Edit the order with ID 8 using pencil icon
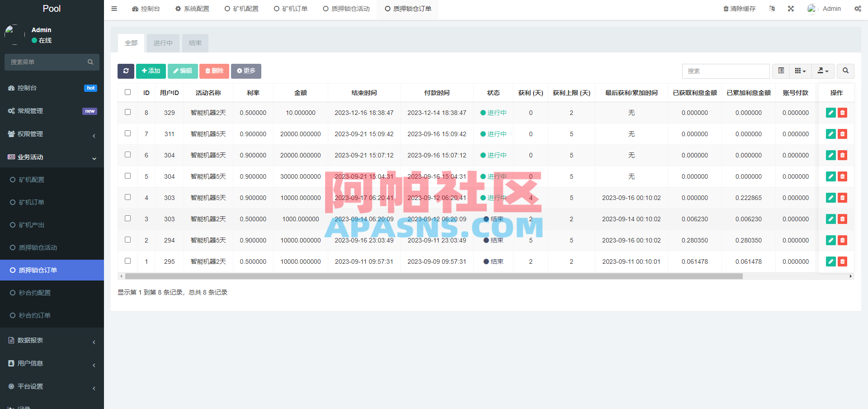This screenshot has height=409, width=868. (x=830, y=113)
